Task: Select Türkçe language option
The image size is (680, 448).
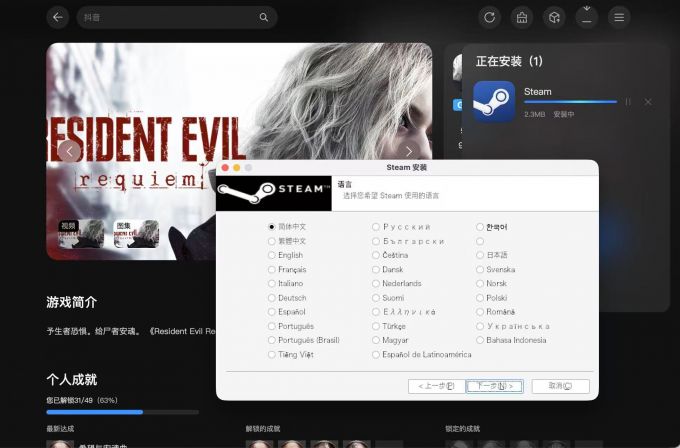Action: (389, 326)
